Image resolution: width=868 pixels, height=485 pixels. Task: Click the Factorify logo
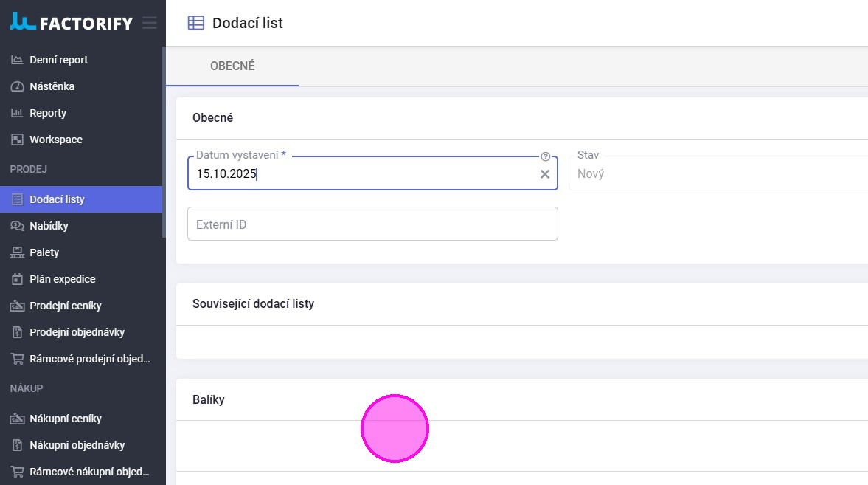pyautogui.click(x=72, y=23)
